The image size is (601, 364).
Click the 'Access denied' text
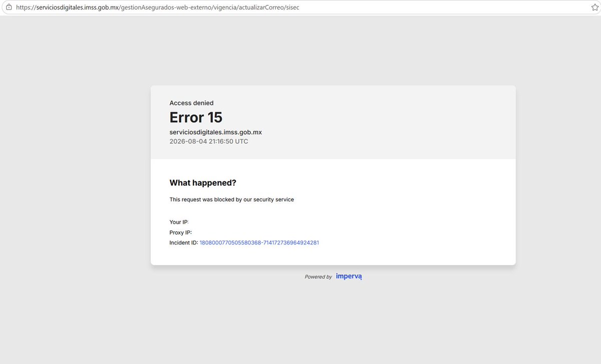pos(191,103)
